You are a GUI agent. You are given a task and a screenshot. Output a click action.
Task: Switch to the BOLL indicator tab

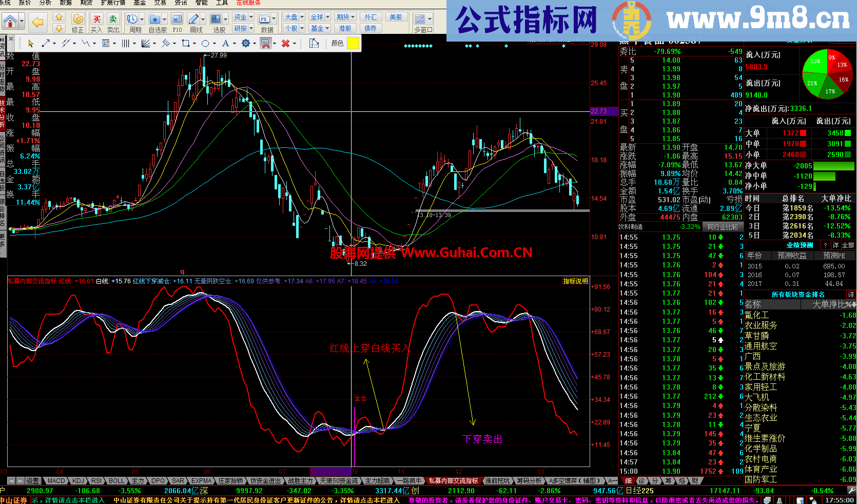[x=116, y=481]
